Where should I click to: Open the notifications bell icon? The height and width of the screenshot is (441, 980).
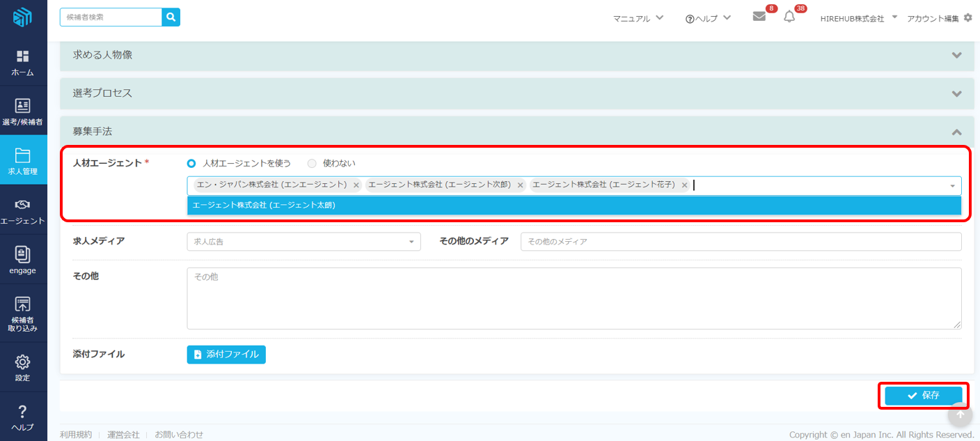[x=789, y=17]
